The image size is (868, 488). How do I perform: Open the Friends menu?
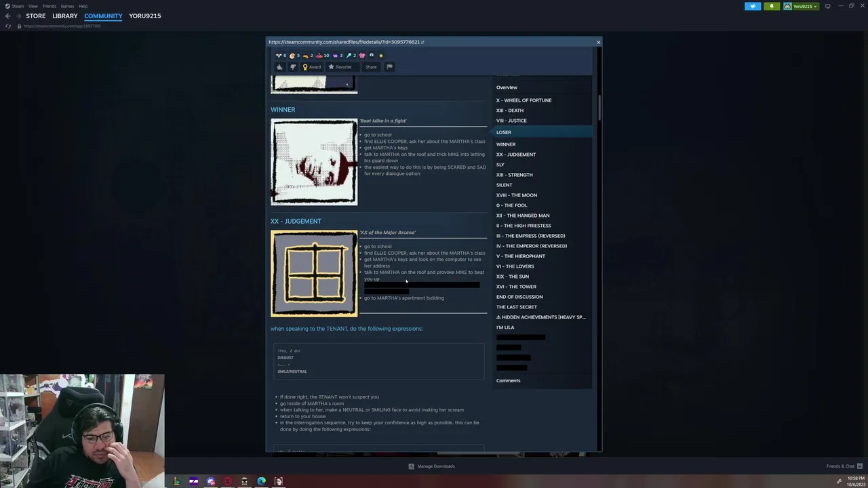coord(50,6)
